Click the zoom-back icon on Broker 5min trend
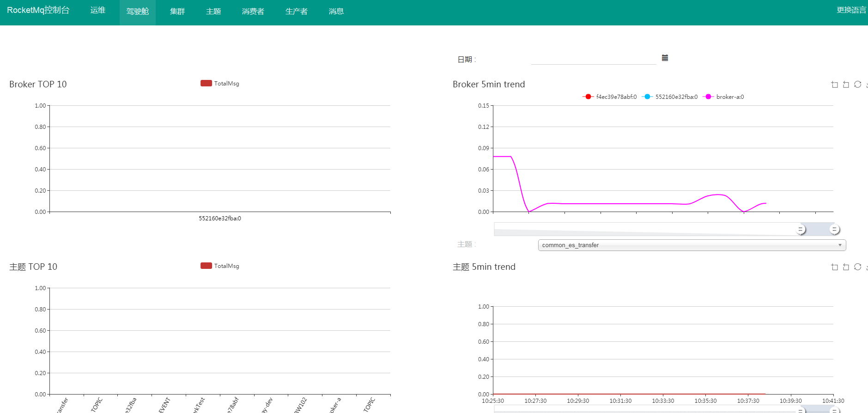This screenshot has width=868, height=413. coord(846,85)
